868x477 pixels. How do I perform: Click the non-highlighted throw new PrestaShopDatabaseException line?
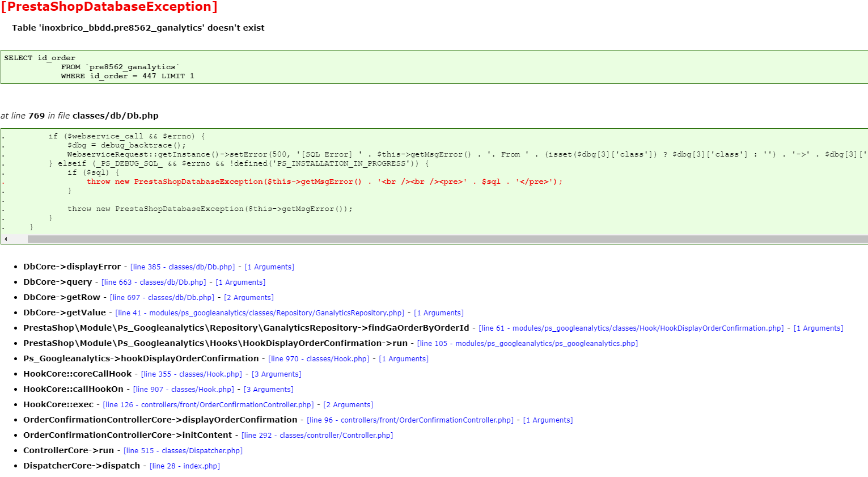(x=210, y=209)
